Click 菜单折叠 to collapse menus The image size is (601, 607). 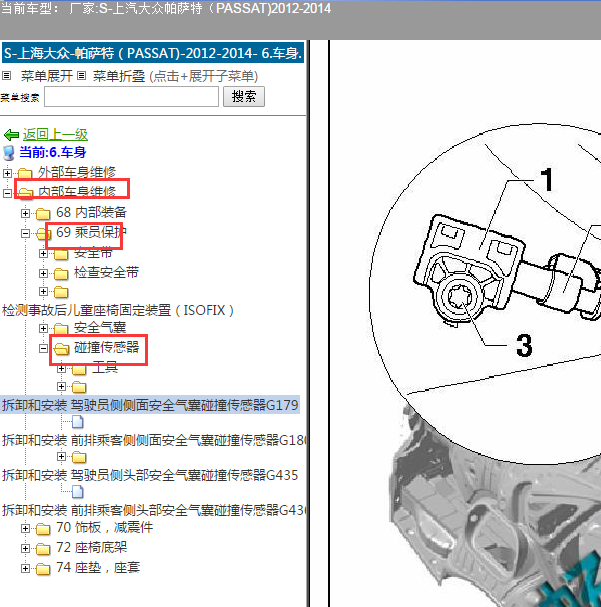point(118,76)
